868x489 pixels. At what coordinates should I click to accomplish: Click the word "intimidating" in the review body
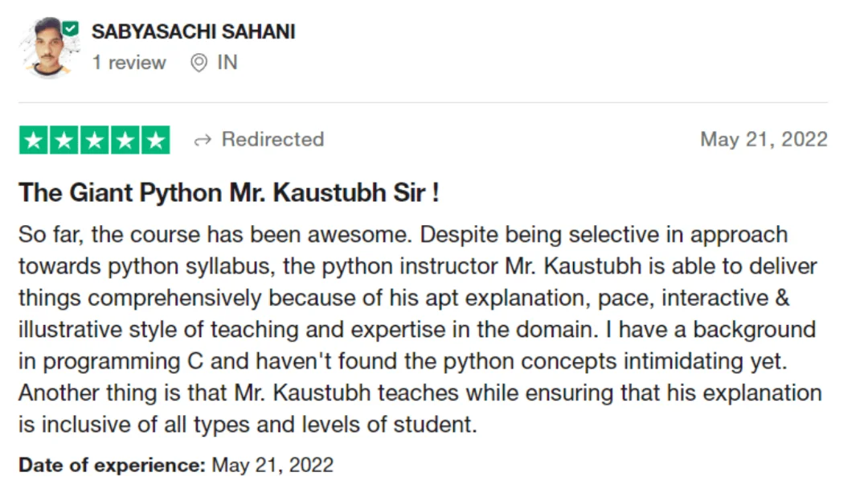pyautogui.click(x=683, y=361)
